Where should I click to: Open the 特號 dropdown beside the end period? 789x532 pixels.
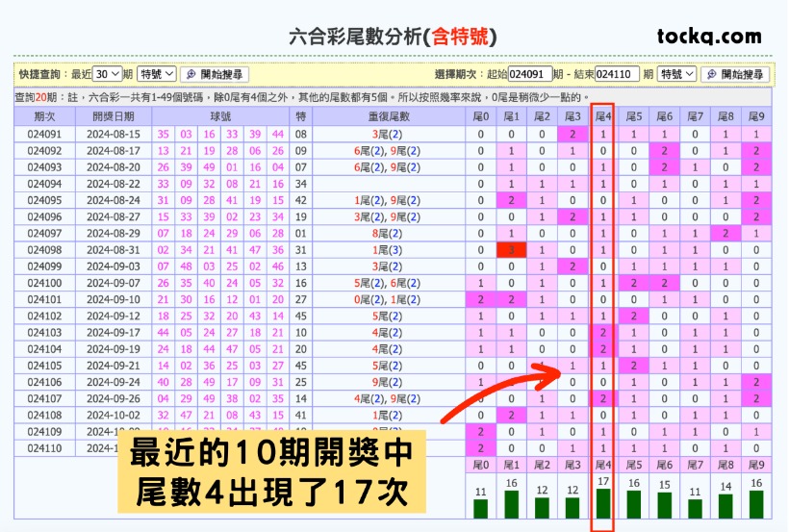click(676, 74)
